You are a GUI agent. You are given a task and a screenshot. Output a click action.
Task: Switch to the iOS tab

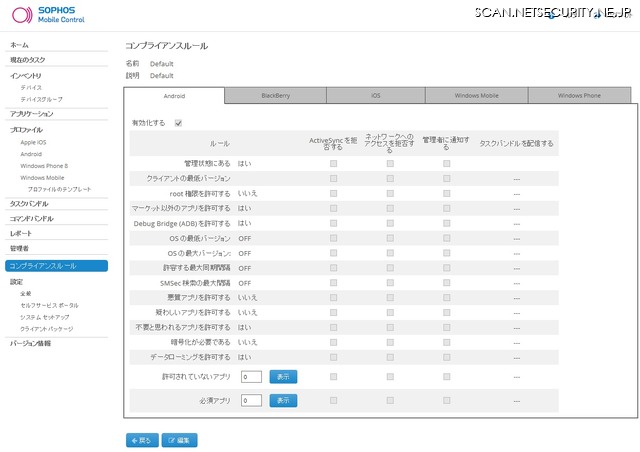[375, 95]
